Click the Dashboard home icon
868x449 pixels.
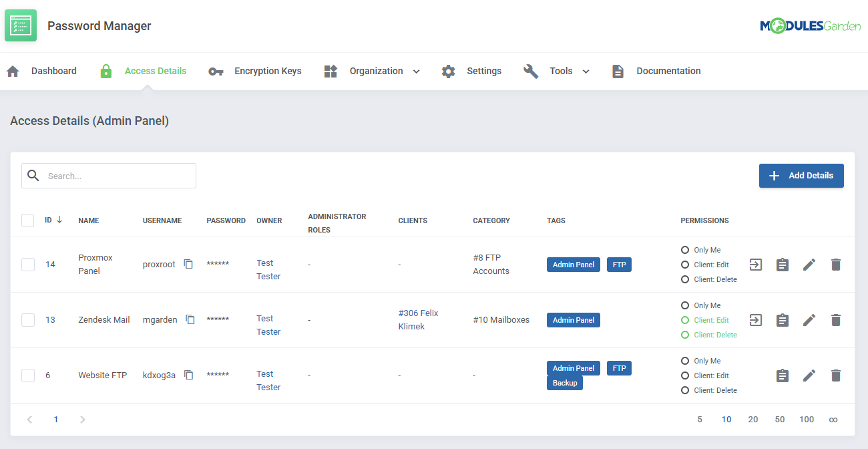coord(13,71)
